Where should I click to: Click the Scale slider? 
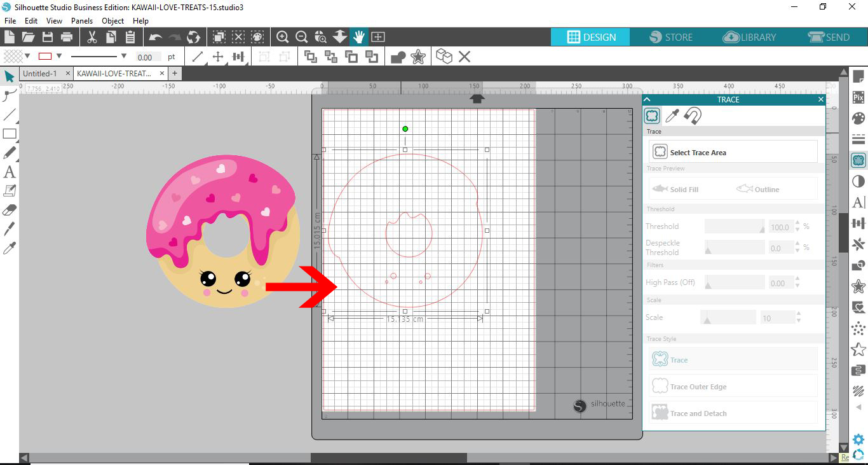(x=728, y=317)
